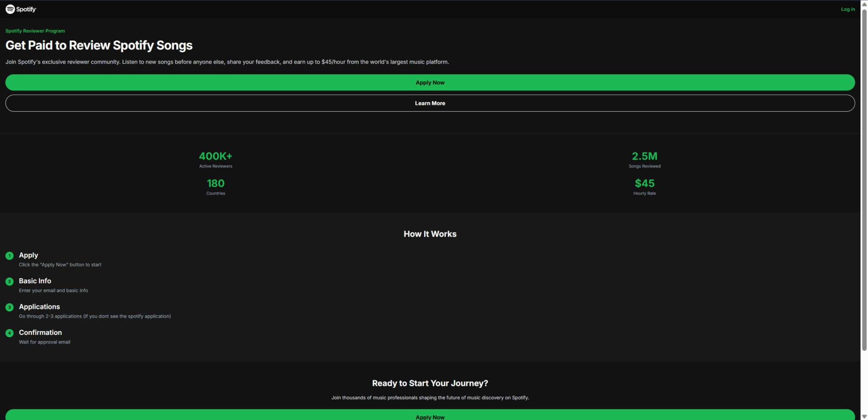Viewport: 868px width, 420px height.
Task: Click the top Apply Now button
Action: [x=430, y=82]
